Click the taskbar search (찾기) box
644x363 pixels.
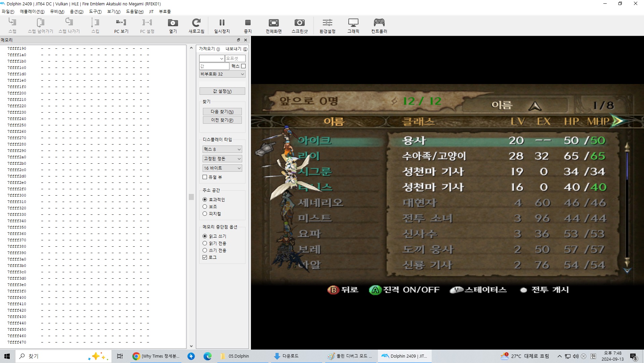click(x=63, y=356)
